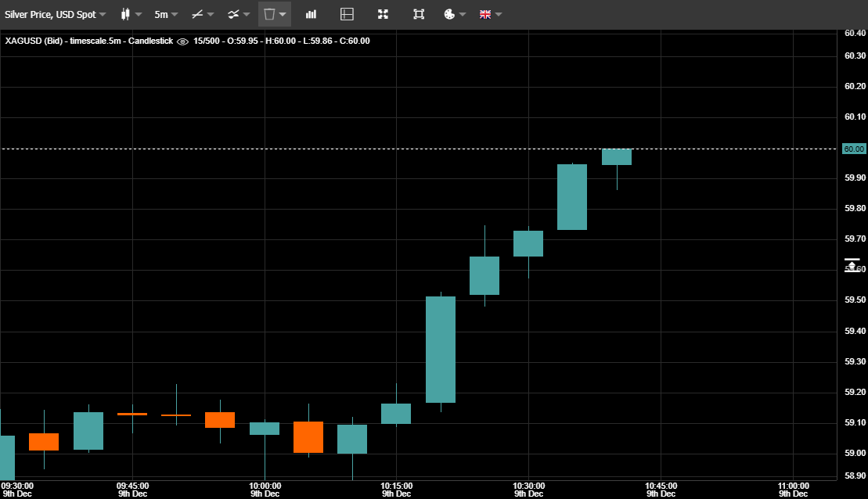Screen dimensions: 868x499
Task: Click the 60.20 price axis label
Action: click(x=855, y=86)
